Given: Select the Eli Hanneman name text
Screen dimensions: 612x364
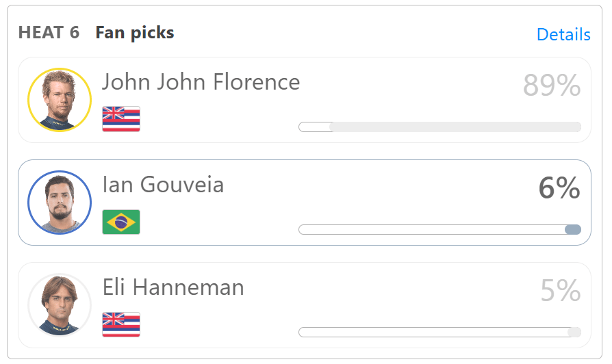Looking at the screenshot, I should coord(173,287).
